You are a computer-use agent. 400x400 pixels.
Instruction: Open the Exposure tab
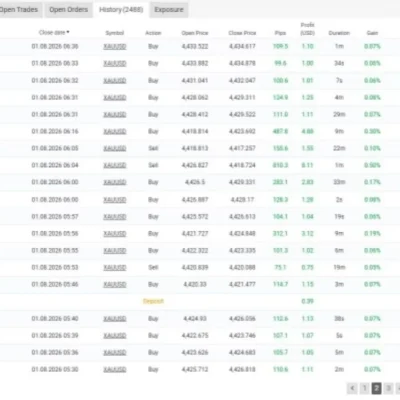169,10
